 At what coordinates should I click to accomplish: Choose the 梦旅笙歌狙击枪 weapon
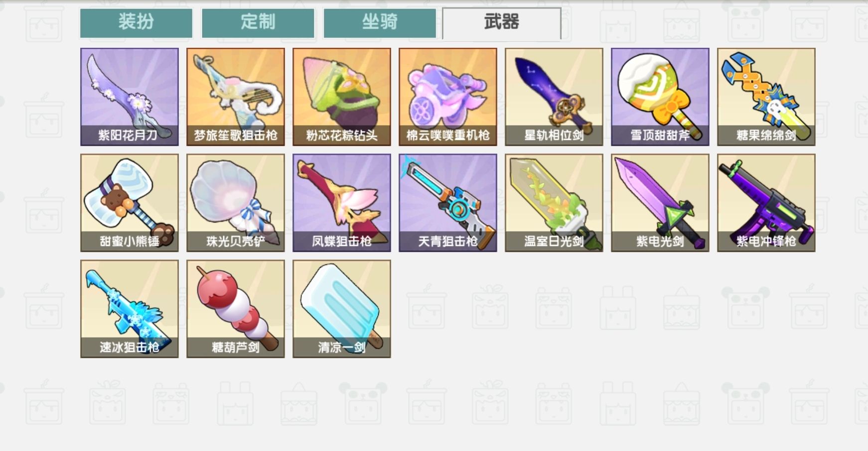pos(236,97)
